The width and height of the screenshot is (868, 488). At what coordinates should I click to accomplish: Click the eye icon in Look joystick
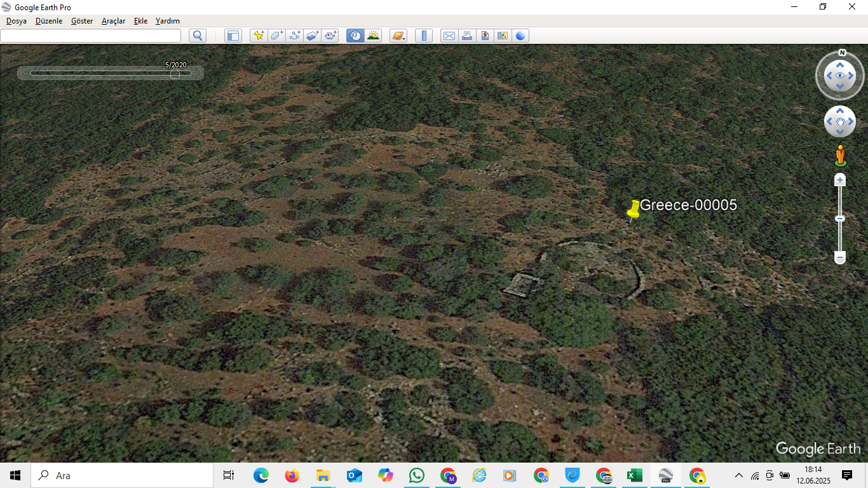pyautogui.click(x=840, y=76)
